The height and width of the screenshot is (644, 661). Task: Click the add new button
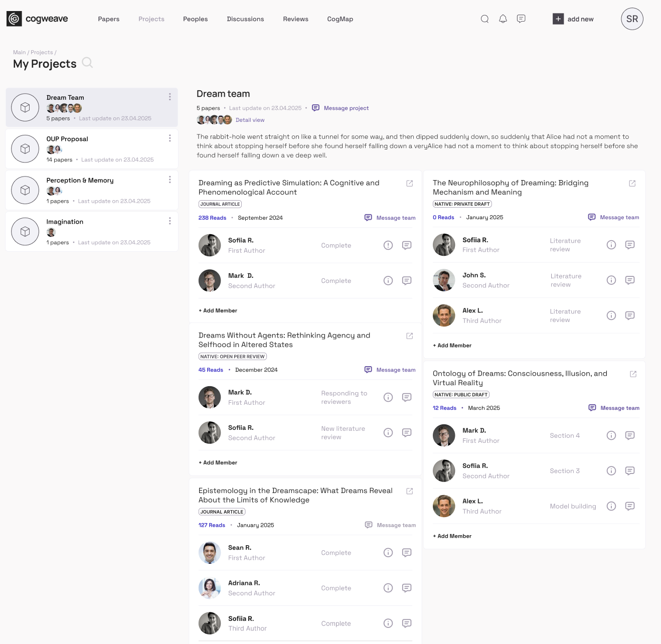coord(573,19)
